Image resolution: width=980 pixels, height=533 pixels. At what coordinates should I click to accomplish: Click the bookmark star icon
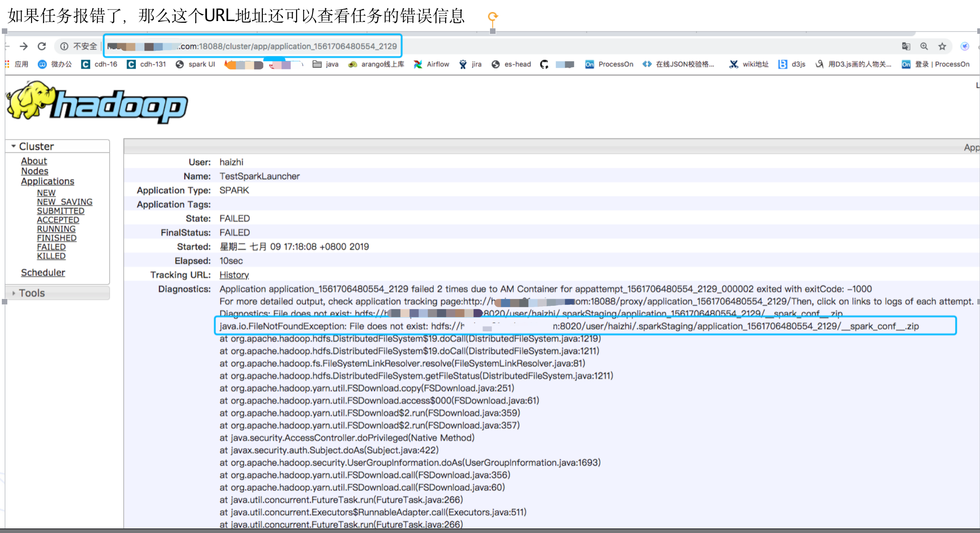(x=942, y=46)
